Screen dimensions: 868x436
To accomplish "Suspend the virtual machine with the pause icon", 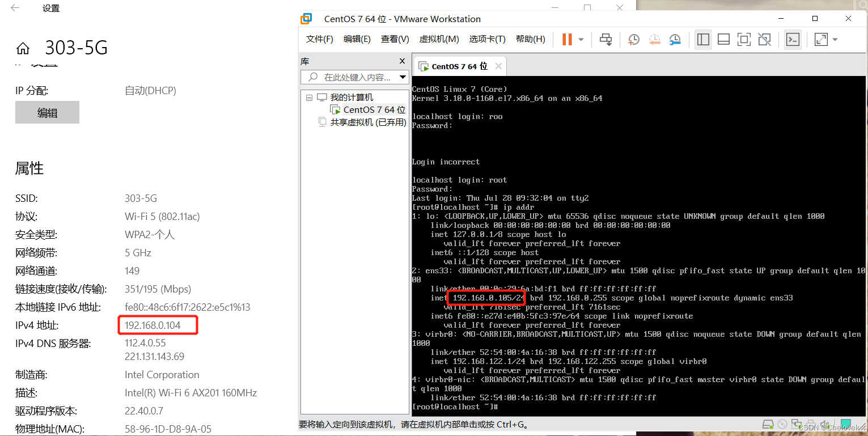I will [x=567, y=39].
